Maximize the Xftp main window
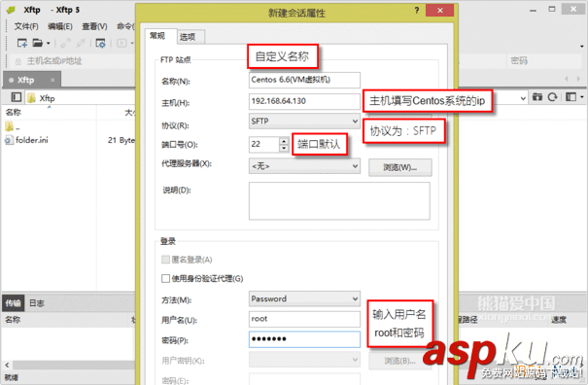This screenshot has height=385, width=588. point(552,9)
